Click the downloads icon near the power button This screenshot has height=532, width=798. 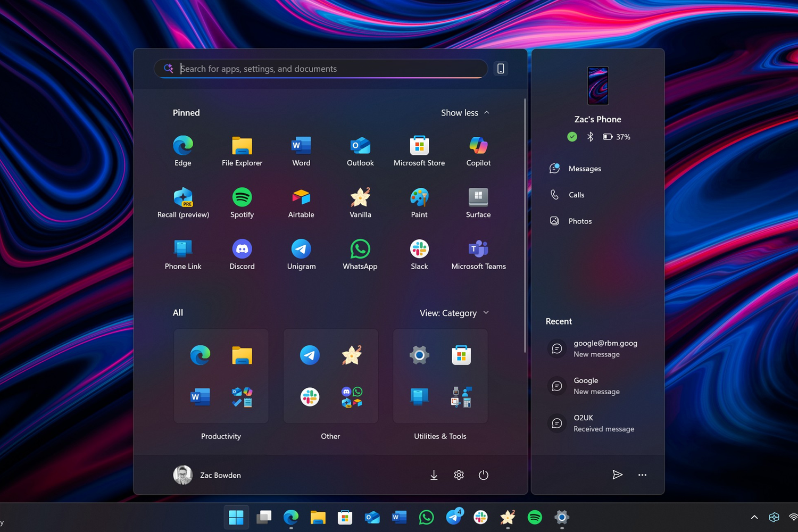[434, 475]
